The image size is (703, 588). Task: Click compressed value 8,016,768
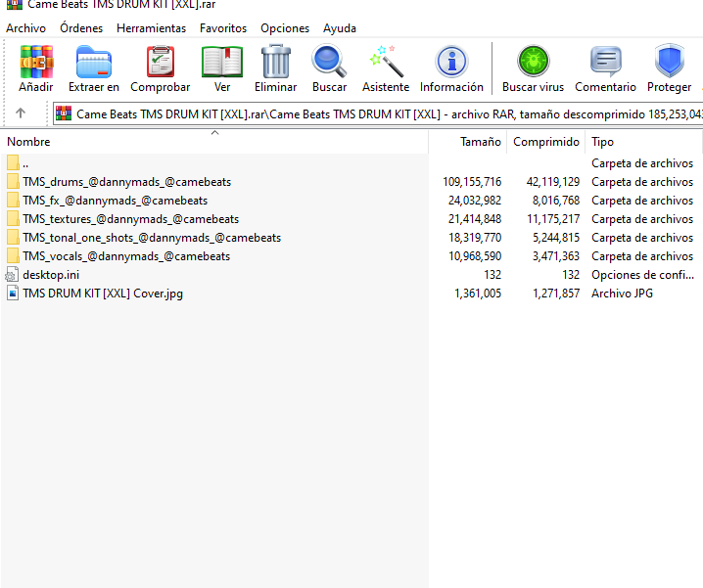point(556,201)
